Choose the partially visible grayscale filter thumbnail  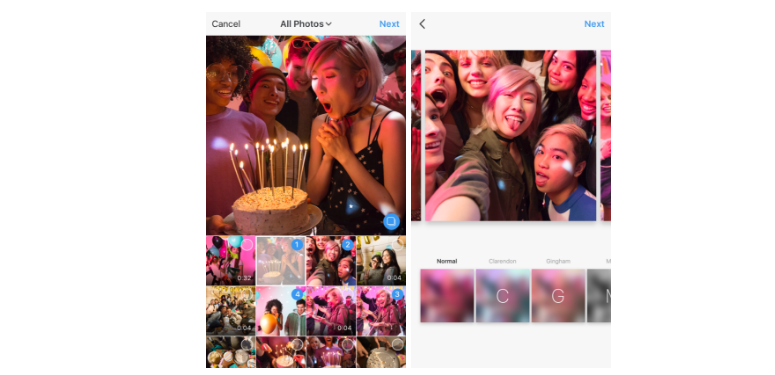tap(599, 295)
